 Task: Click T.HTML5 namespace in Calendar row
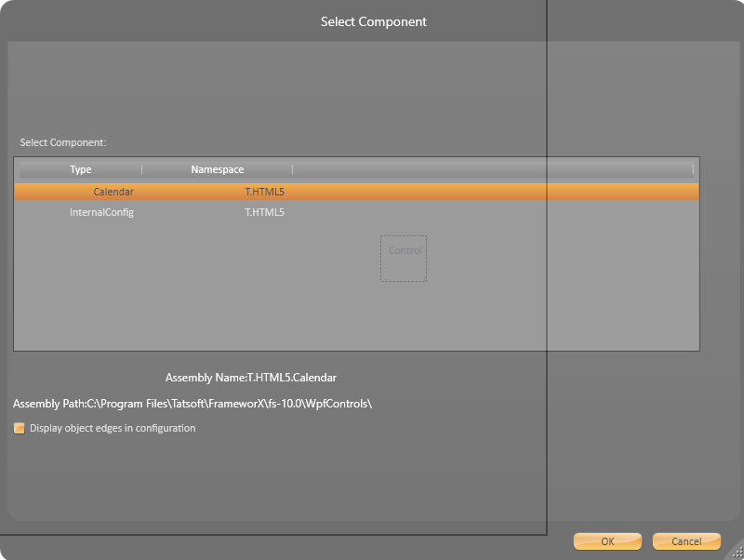point(264,192)
